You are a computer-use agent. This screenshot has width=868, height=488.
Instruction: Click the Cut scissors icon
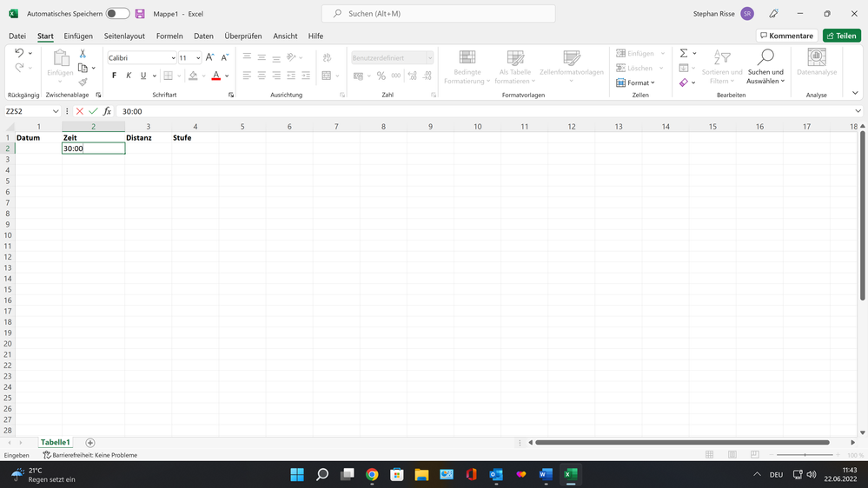83,54
